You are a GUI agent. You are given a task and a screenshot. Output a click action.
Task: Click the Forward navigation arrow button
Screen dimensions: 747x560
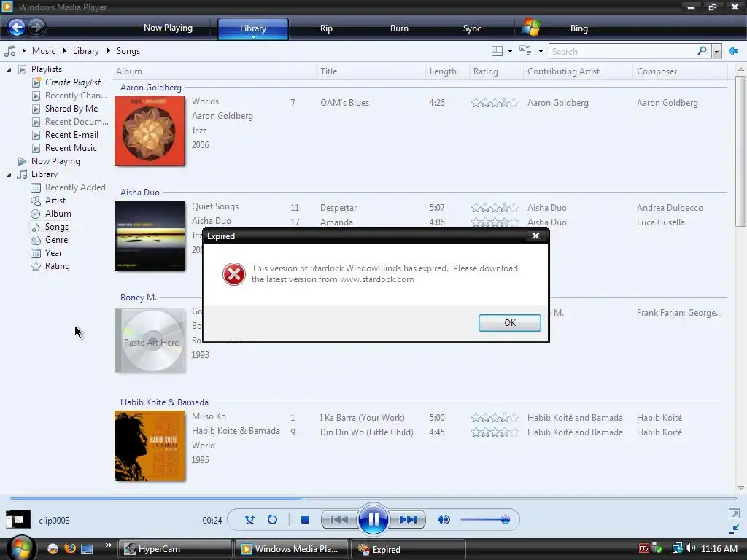coord(36,27)
